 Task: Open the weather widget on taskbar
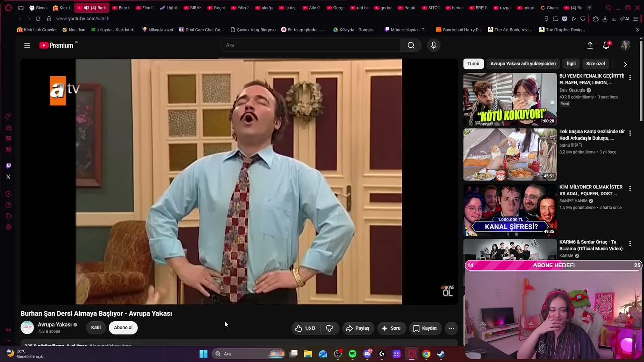(24, 354)
